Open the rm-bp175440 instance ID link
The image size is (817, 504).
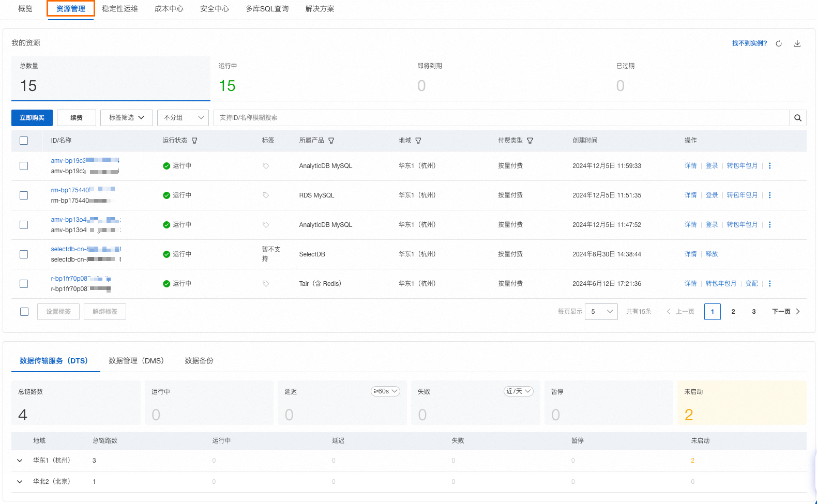(83, 190)
